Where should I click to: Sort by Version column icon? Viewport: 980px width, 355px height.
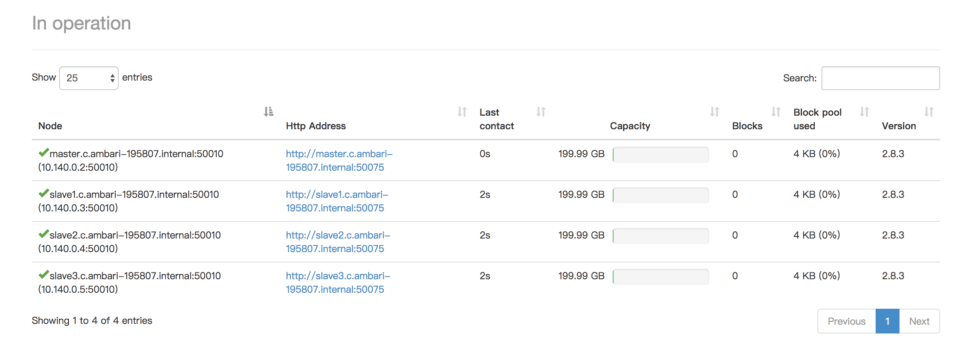click(x=929, y=112)
